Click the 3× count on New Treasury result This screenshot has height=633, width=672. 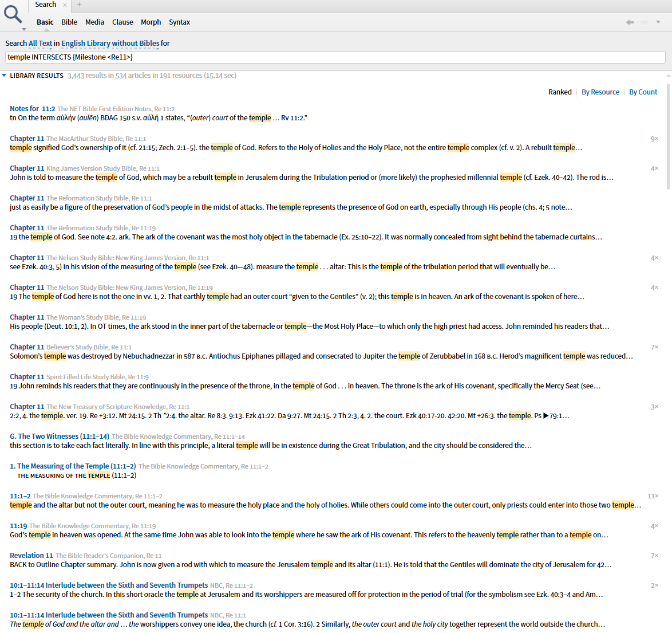tap(654, 407)
